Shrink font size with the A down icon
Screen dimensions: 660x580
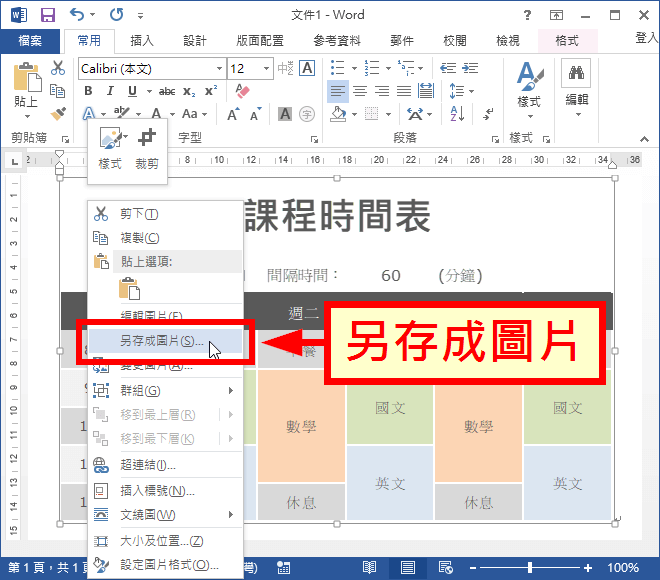(x=255, y=114)
